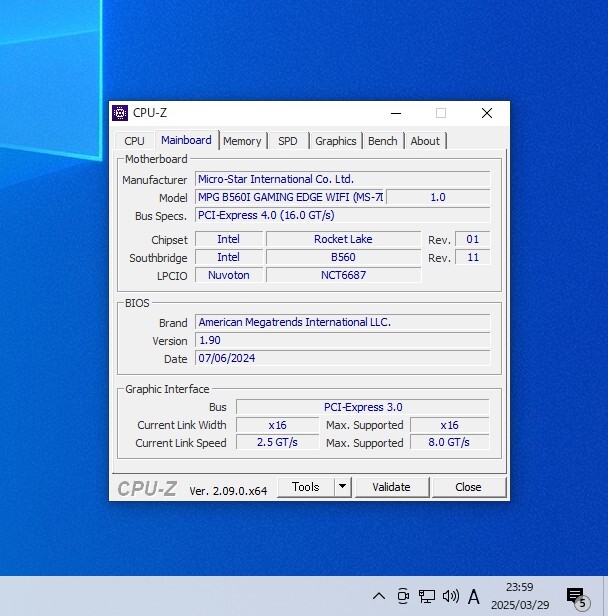Screen dimensions: 608x616
Task: Click the Validate button
Action: click(392, 487)
